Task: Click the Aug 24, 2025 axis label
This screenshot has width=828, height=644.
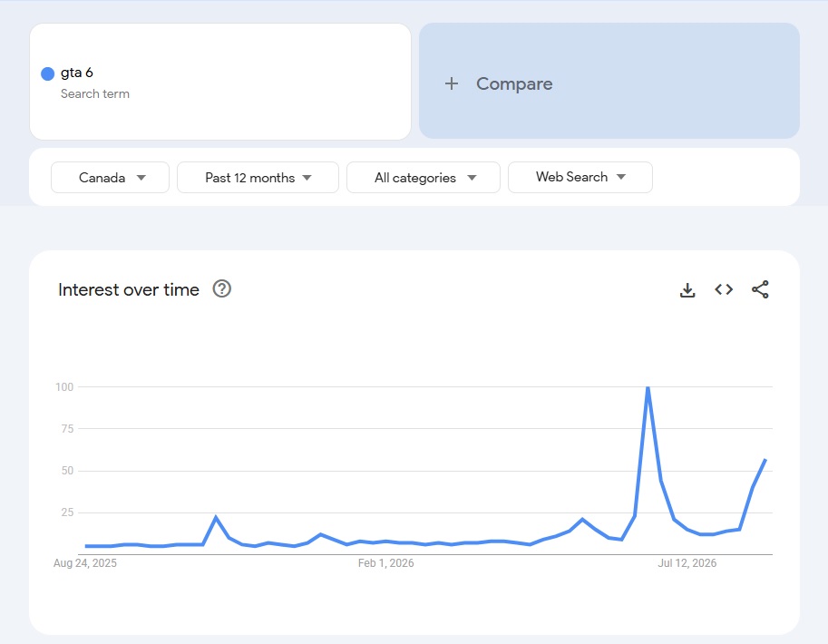Action: [85, 563]
